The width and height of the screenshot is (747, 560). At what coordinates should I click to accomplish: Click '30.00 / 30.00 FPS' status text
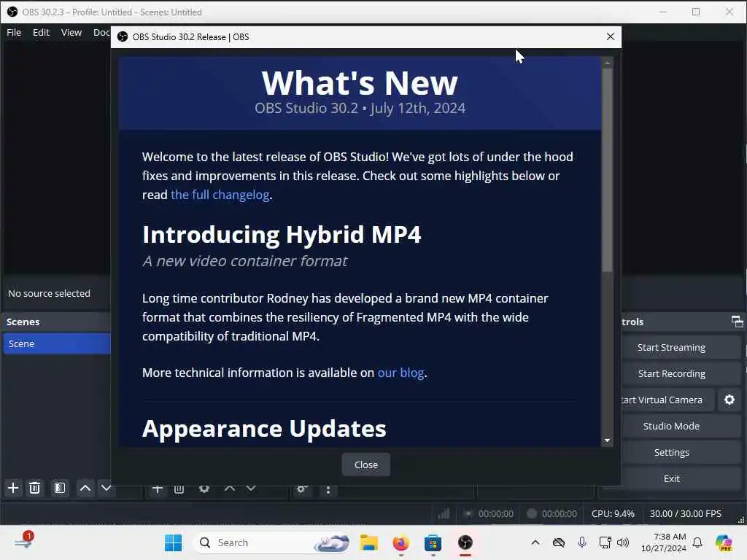685,513
